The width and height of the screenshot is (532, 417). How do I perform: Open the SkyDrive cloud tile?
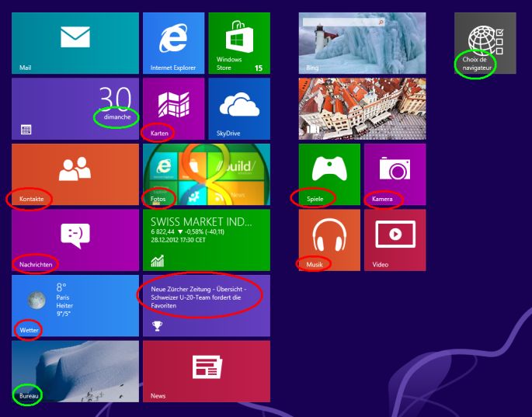click(239, 109)
